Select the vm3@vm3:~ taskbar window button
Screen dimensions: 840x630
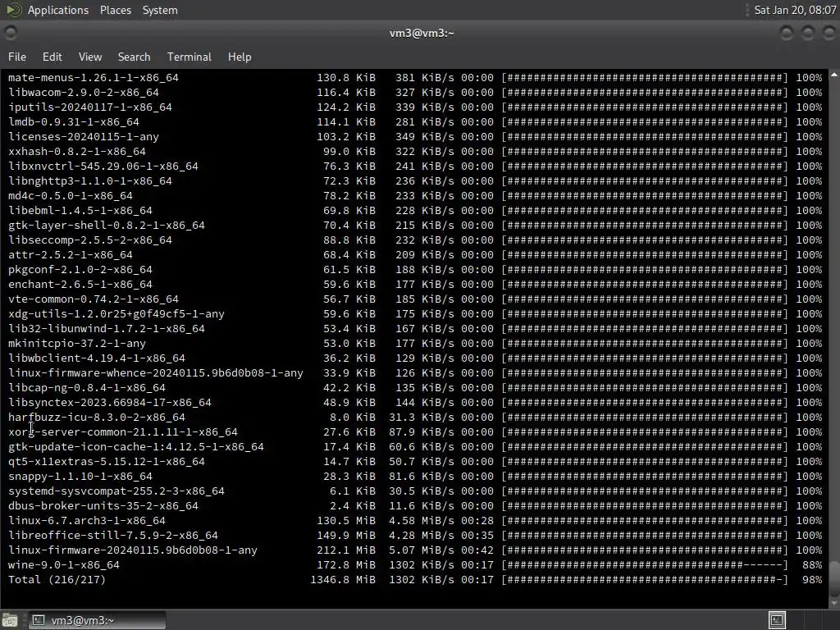(x=97, y=620)
